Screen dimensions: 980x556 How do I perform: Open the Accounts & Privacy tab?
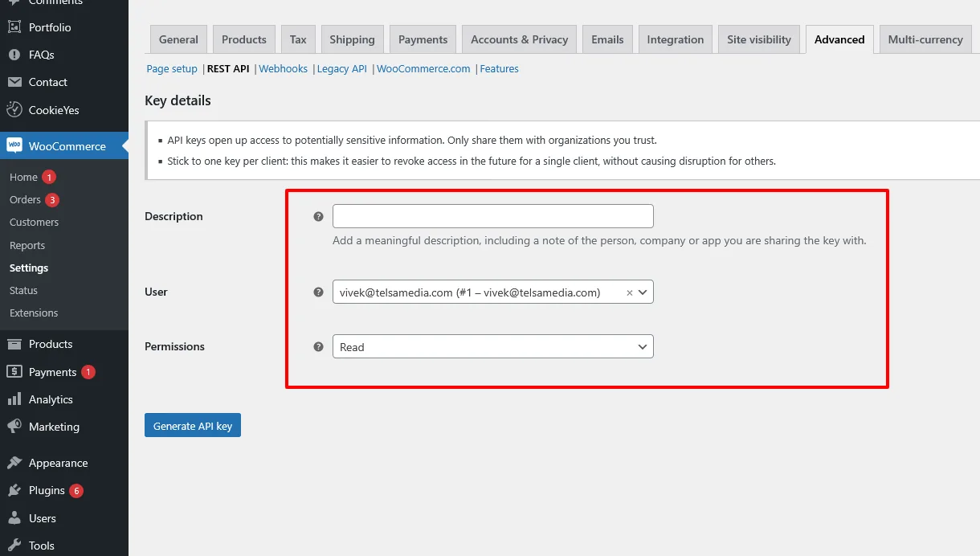tap(519, 39)
